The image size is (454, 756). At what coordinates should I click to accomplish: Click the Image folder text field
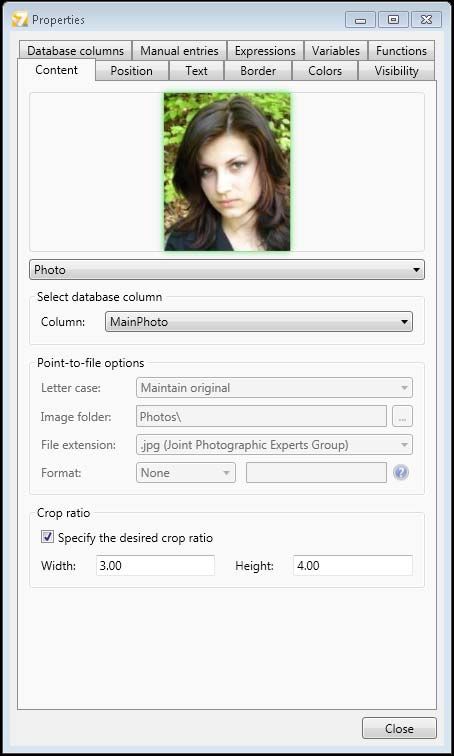coord(261,417)
